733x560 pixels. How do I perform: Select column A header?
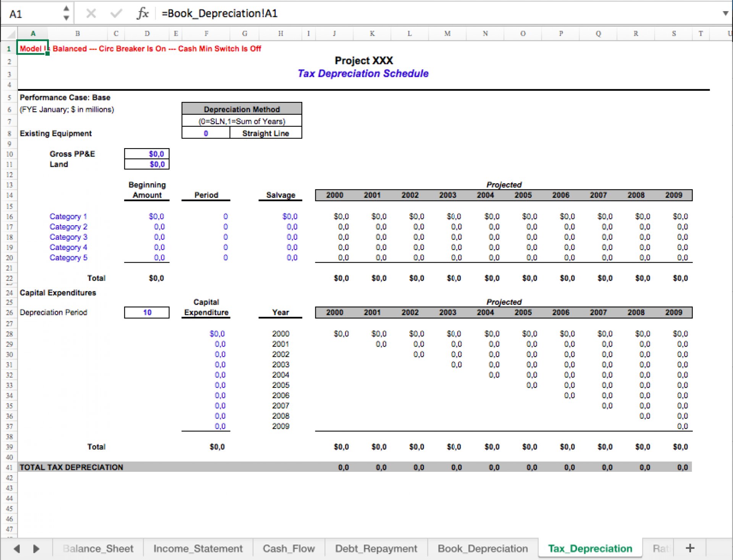point(33,34)
